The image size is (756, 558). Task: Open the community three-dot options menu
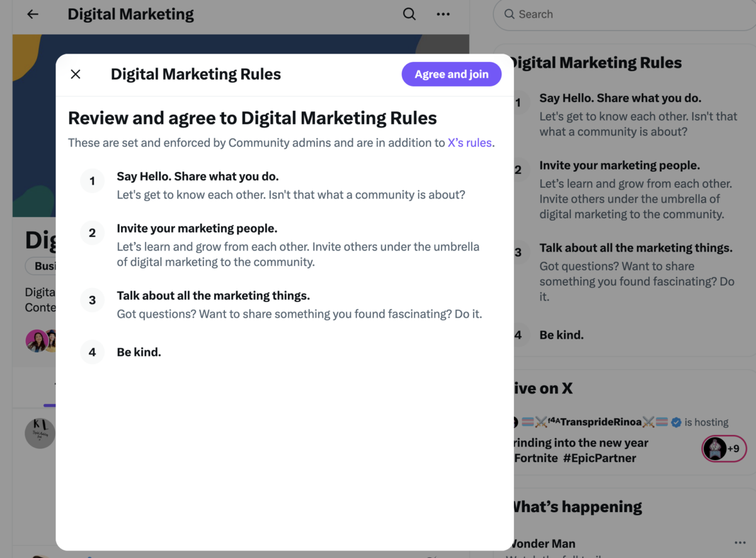coord(443,14)
